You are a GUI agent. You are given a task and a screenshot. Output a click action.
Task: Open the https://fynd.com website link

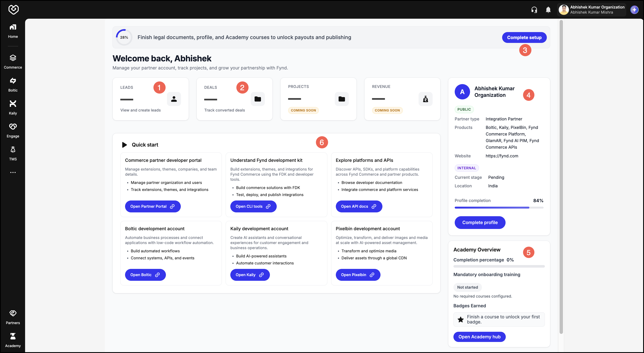502,156
